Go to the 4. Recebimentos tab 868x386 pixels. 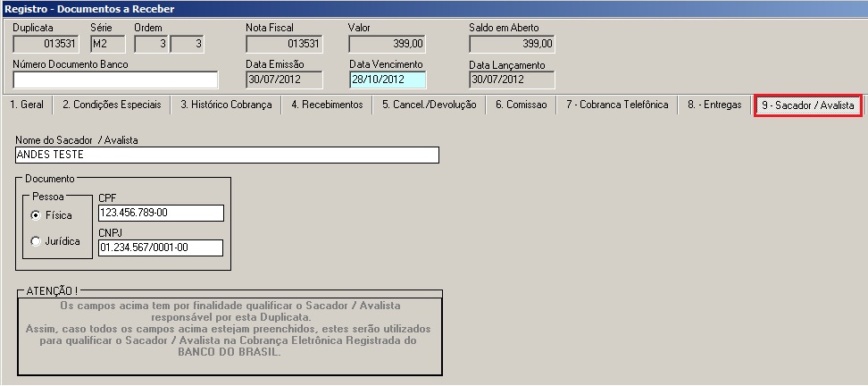[327, 105]
